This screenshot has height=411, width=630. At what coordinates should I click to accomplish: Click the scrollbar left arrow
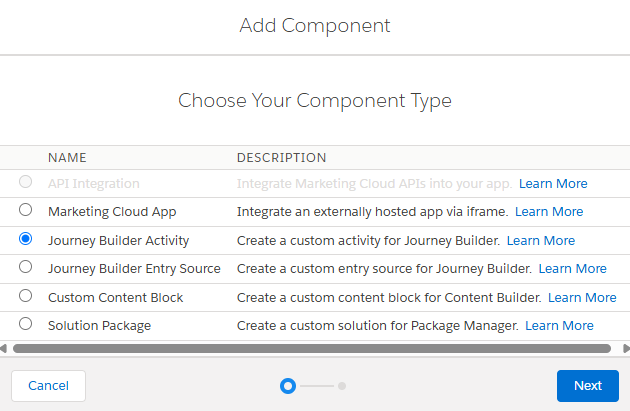click(4, 348)
